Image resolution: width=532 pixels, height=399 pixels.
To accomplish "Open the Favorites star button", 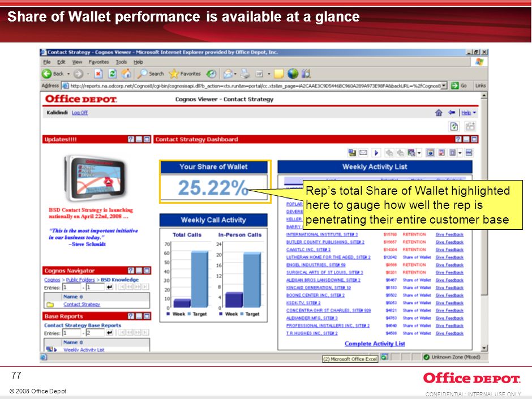I will point(185,74).
